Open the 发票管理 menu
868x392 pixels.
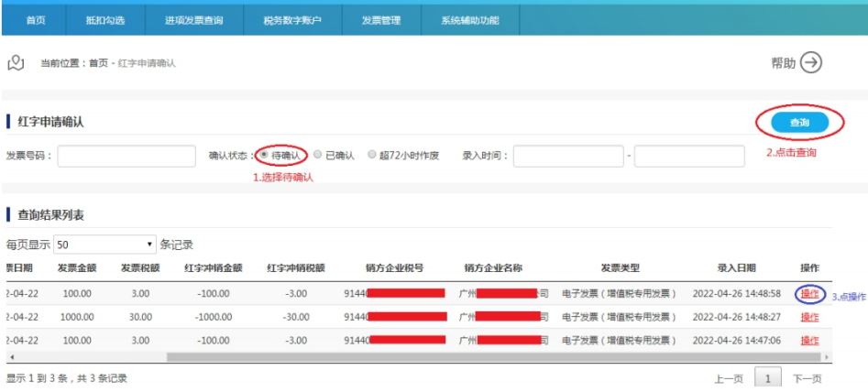[x=381, y=21]
